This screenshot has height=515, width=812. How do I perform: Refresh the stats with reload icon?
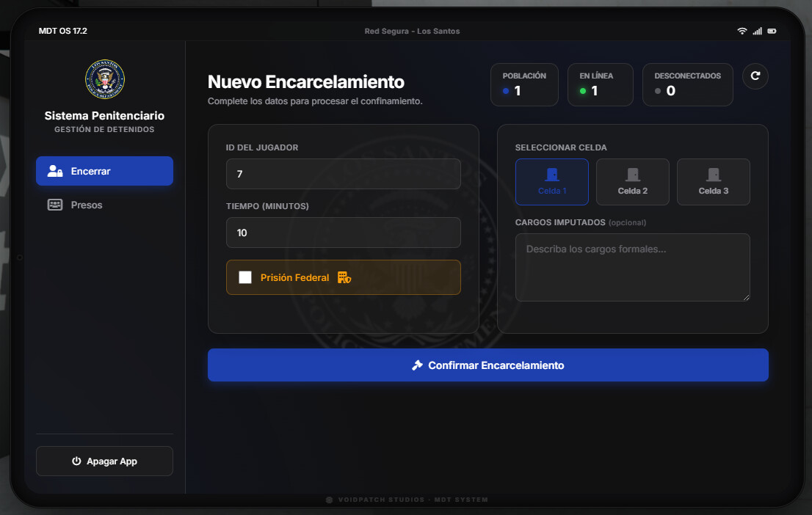(755, 76)
